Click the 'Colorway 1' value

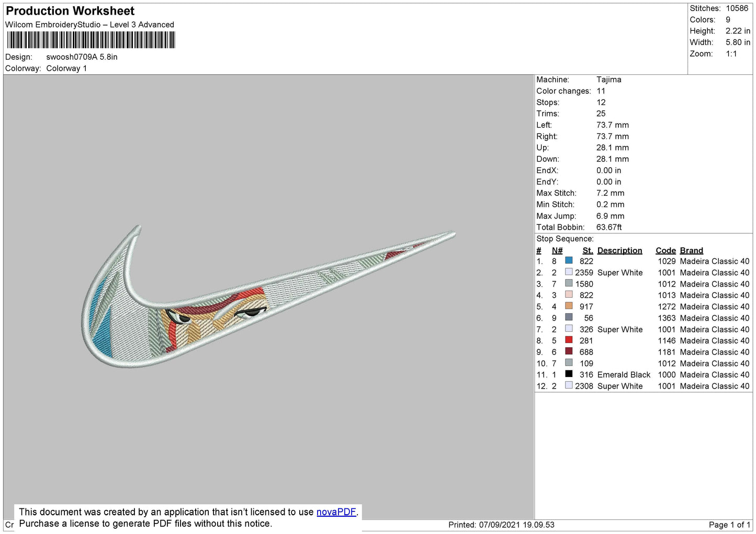66,69
